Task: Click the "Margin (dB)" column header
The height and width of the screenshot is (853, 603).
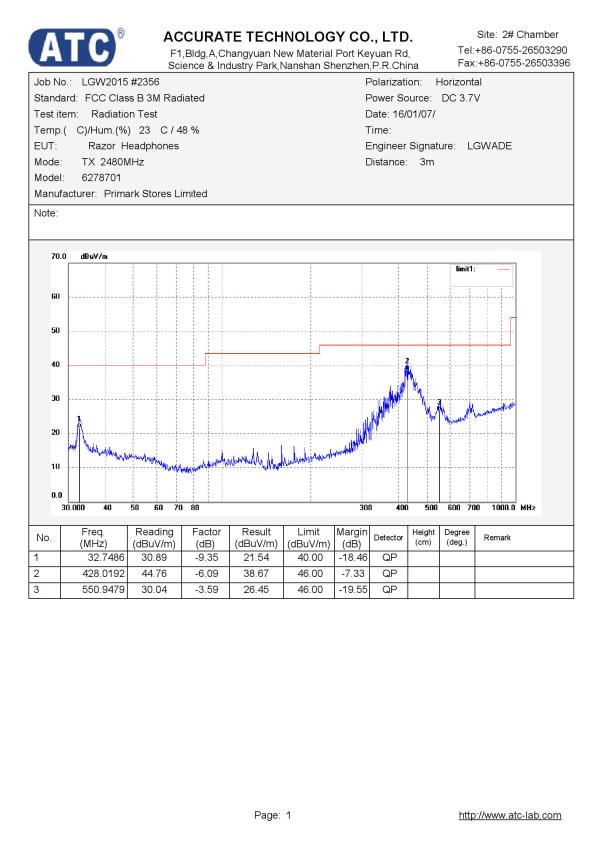Action: point(352,538)
